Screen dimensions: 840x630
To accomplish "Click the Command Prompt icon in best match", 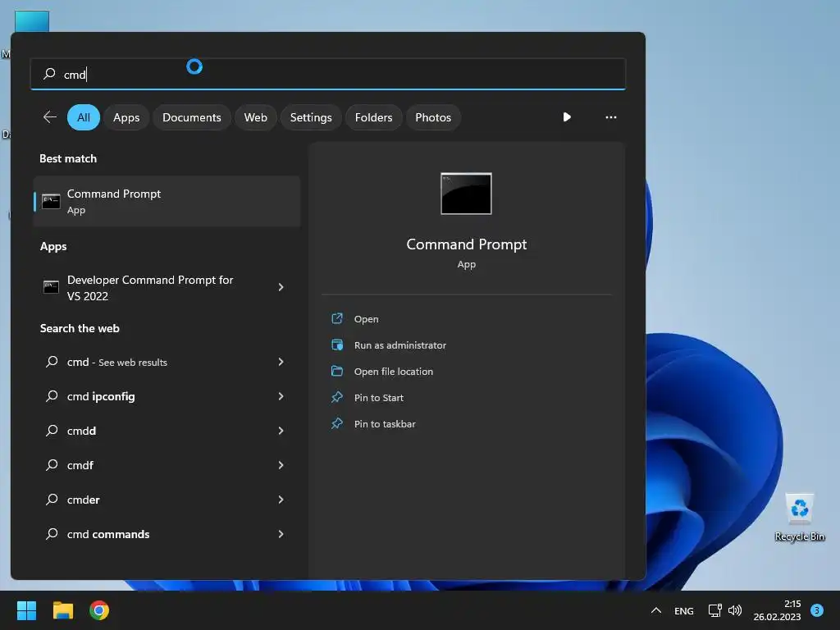I will pyautogui.click(x=51, y=202).
